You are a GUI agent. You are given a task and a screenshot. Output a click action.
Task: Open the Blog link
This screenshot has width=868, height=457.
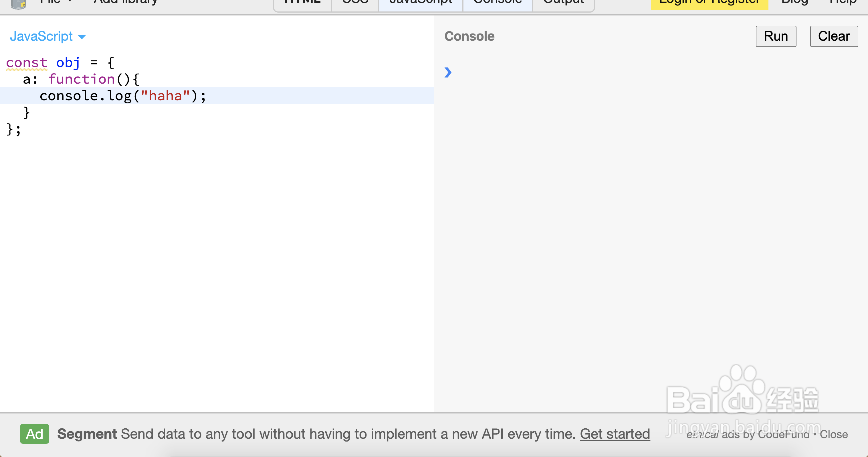794,3
